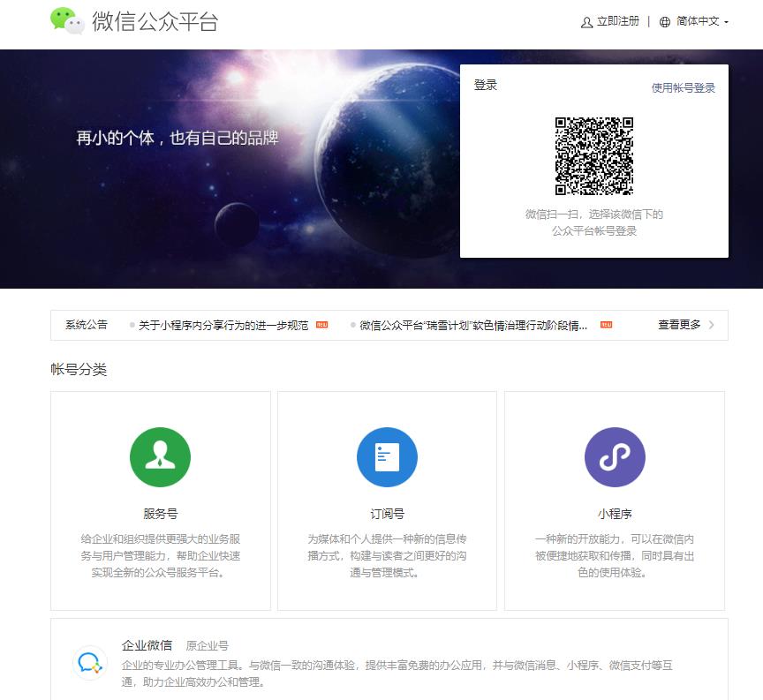Click the 微信扫一扫 scan instruction text
Screen dimensions: 763x700
tap(594, 222)
